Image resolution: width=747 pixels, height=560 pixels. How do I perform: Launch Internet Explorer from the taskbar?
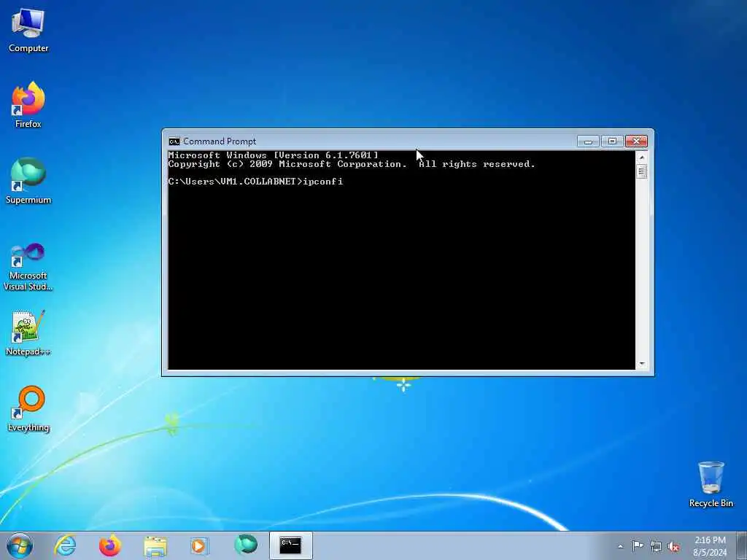65,545
